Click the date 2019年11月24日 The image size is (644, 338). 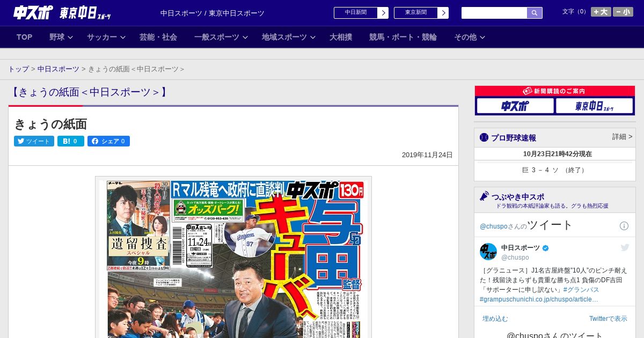(427, 155)
